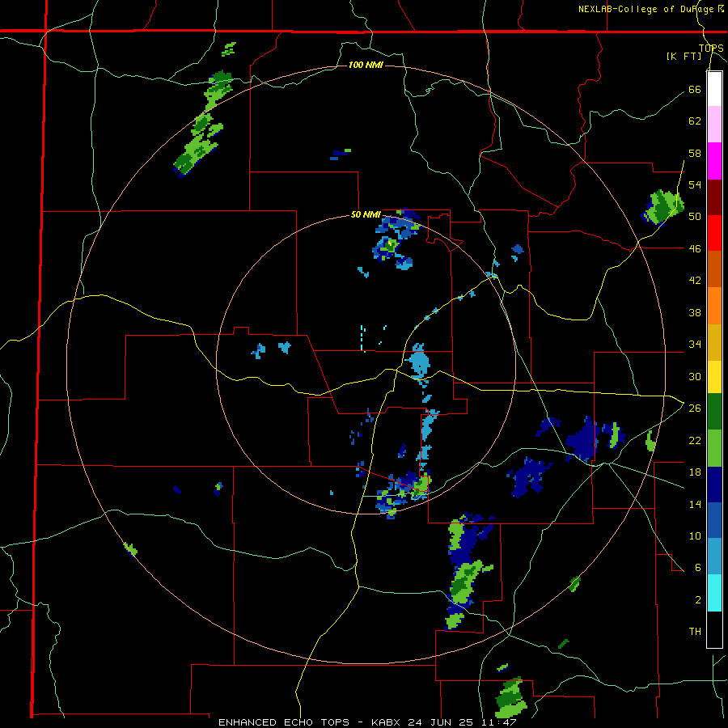Choose the cyan legend swatch
Image resolution: width=728 pixels, height=728 pixels.
714,593
